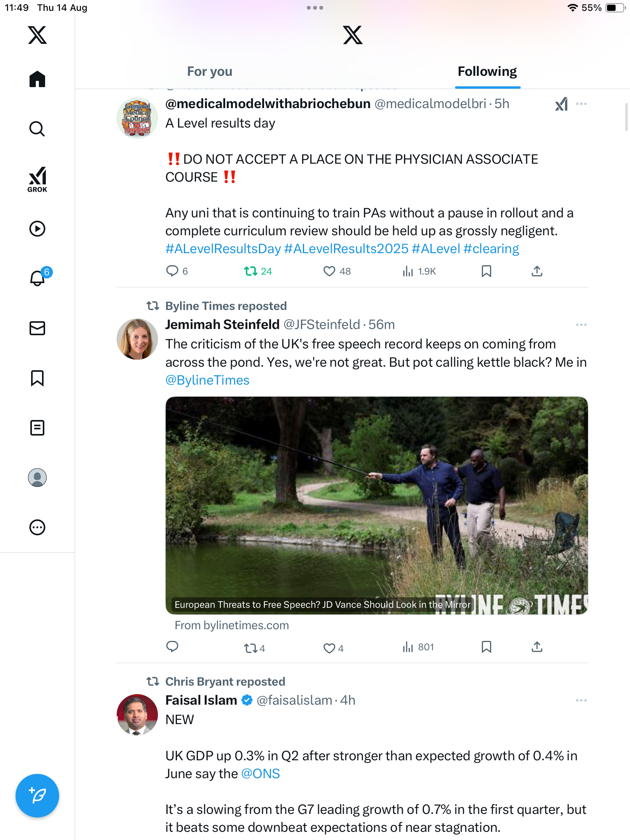Open the Lists icon in sidebar
This screenshot has width=630, height=840.
pos(37,428)
